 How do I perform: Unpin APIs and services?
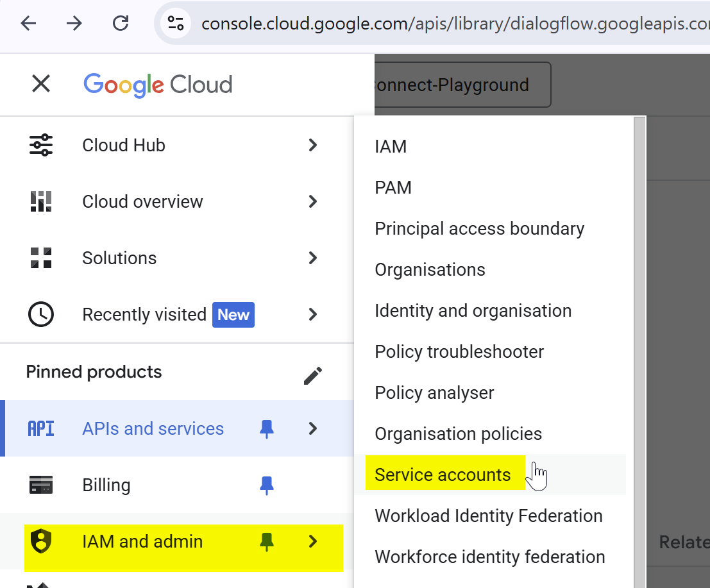point(267,428)
